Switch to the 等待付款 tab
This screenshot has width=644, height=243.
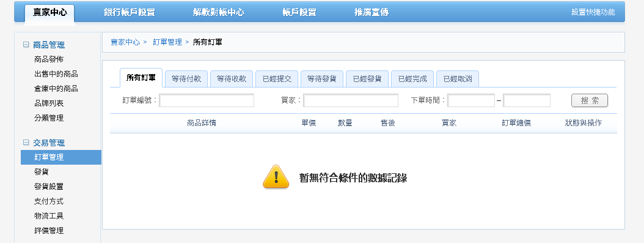[186, 79]
